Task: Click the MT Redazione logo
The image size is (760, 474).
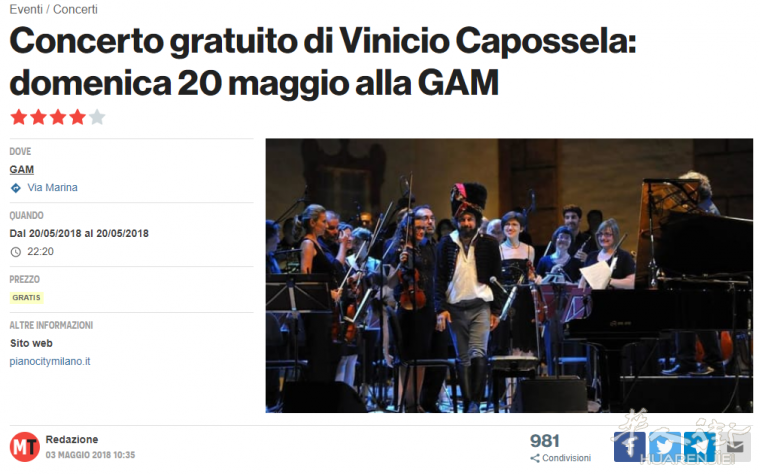Action: tap(24, 446)
